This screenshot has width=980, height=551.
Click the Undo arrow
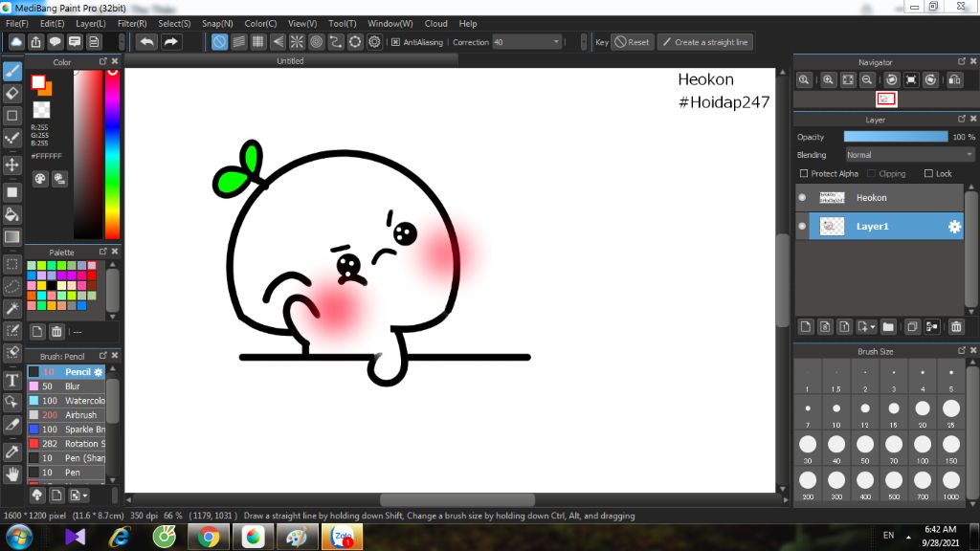pyautogui.click(x=146, y=42)
